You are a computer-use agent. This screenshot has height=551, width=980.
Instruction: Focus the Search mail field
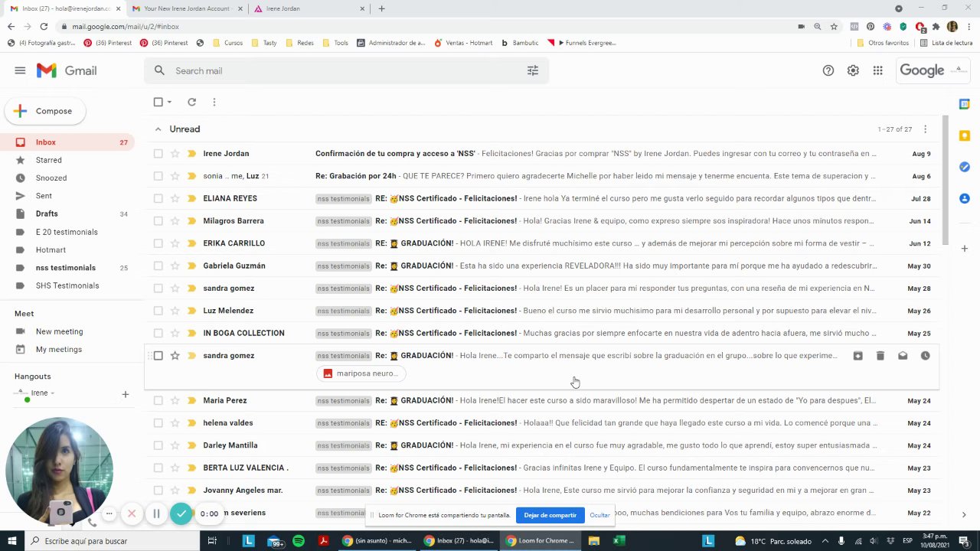pyautogui.click(x=346, y=70)
